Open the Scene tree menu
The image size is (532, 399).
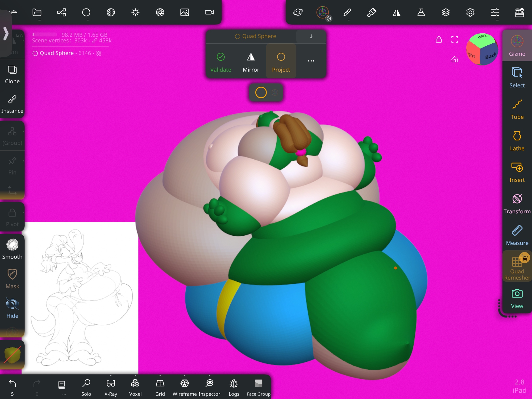pos(62,13)
